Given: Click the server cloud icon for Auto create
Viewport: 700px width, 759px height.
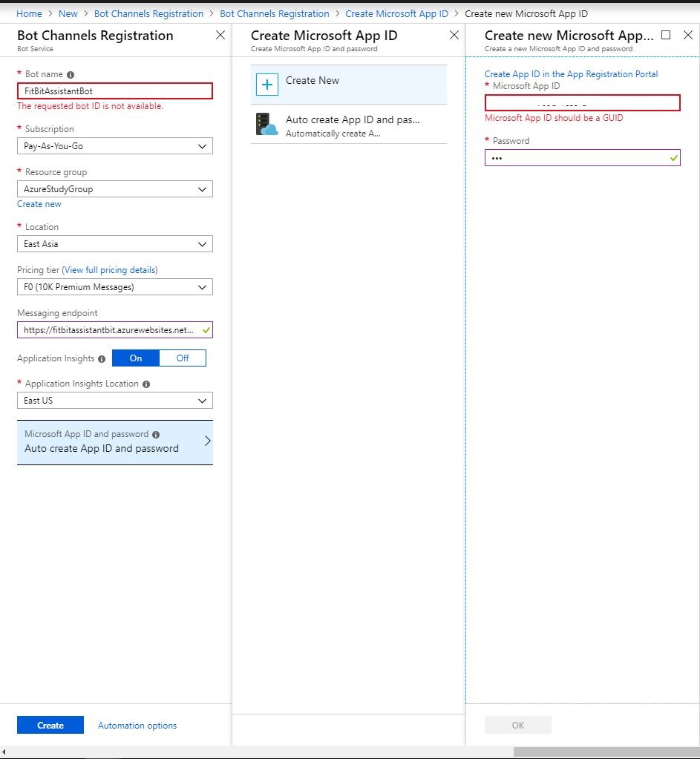Looking at the screenshot, I should (266, 125).
